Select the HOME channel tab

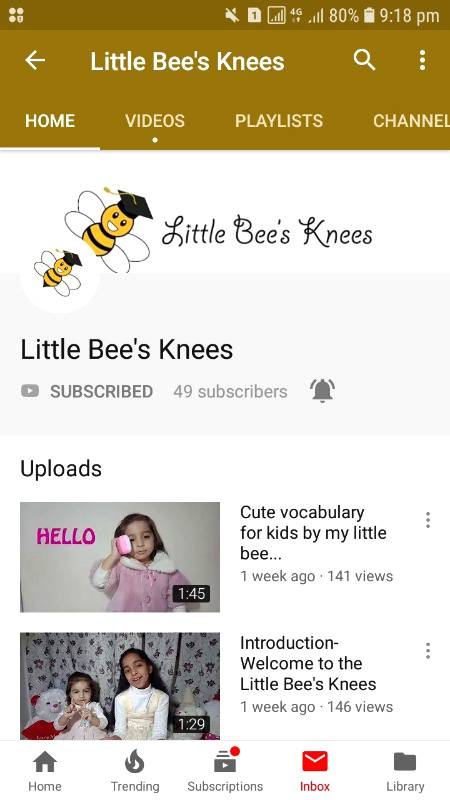(x=50, y=121)
